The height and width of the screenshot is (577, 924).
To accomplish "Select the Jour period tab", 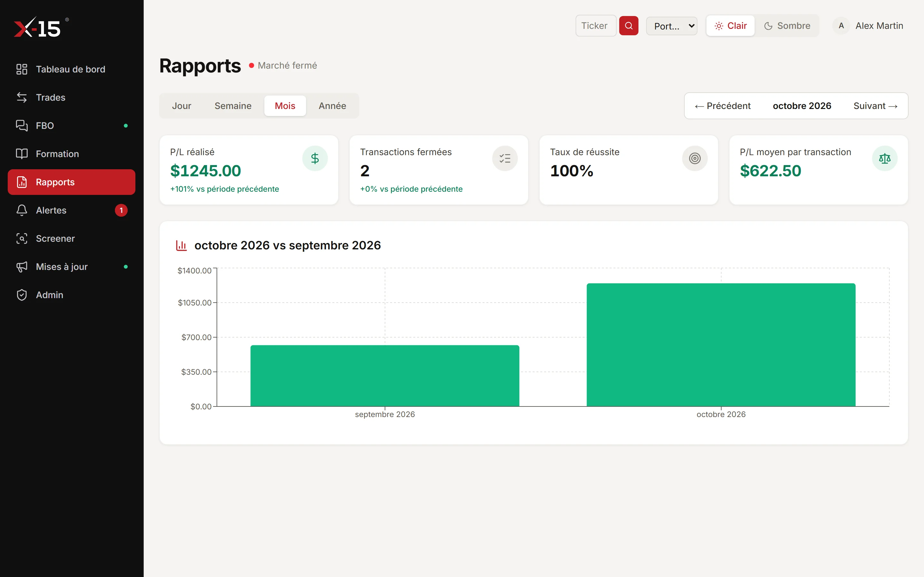I will pyautogui.click(x=181, y=106).
